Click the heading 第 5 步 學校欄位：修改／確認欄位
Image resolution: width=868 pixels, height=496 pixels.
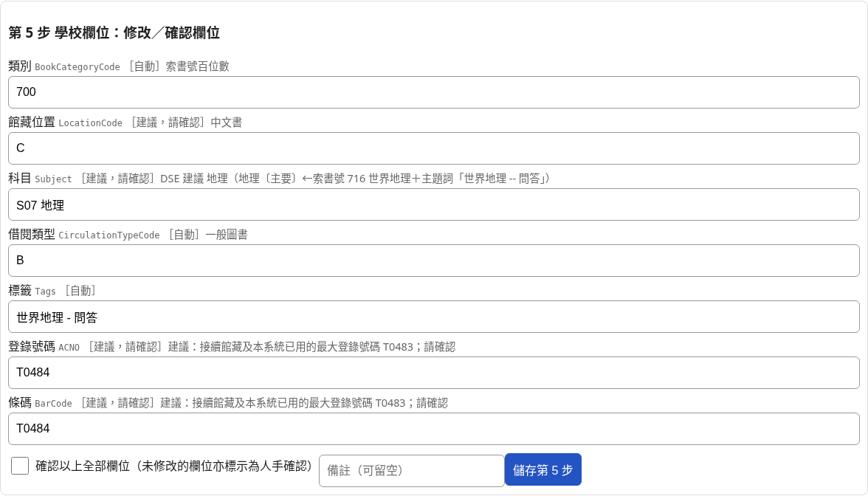coord(114,32)
